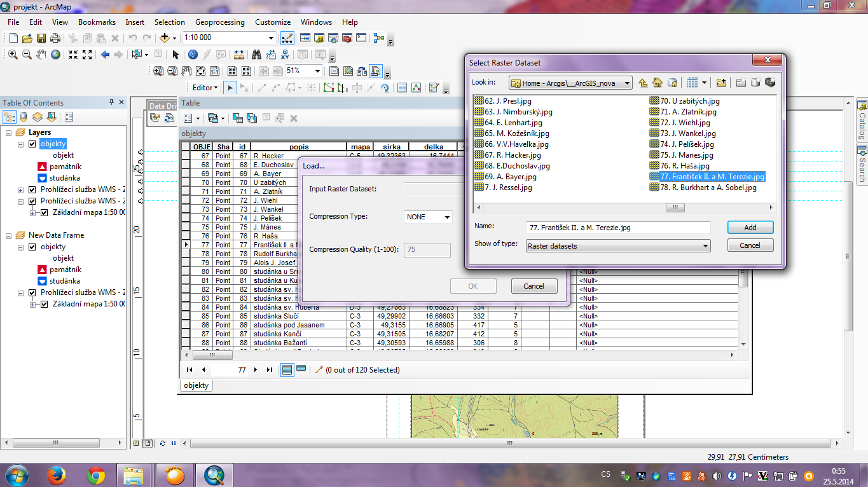868x487 pixels.
Task: Select the Add Data yellow plus icon
Action: click(165, 38)
